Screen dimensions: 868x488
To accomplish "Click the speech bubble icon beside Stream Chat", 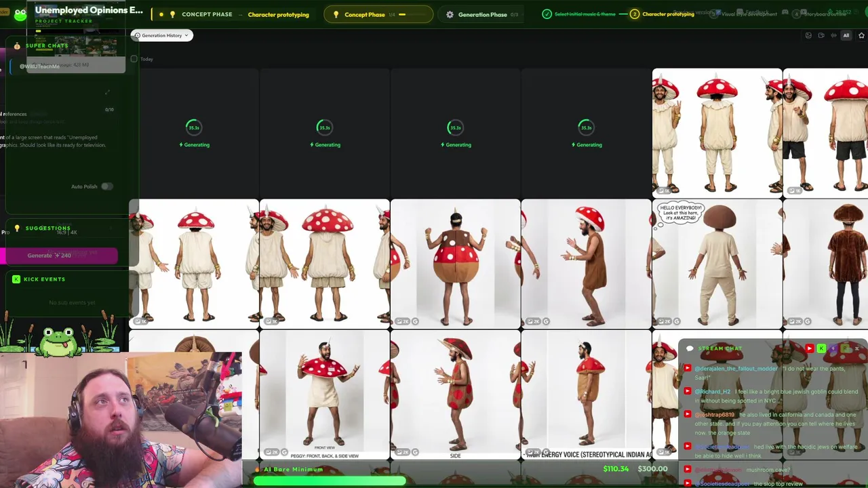I will pyautogui.click(x=690, y=348).
